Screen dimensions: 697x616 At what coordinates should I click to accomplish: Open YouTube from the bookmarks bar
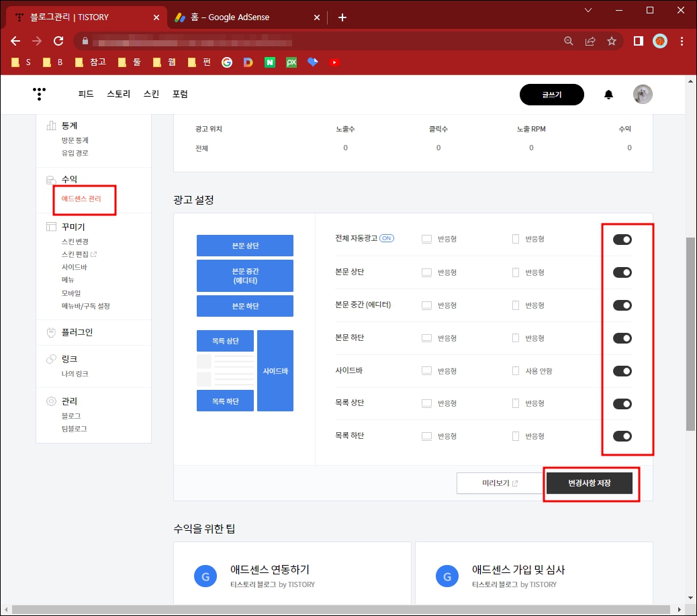(334, 62)
